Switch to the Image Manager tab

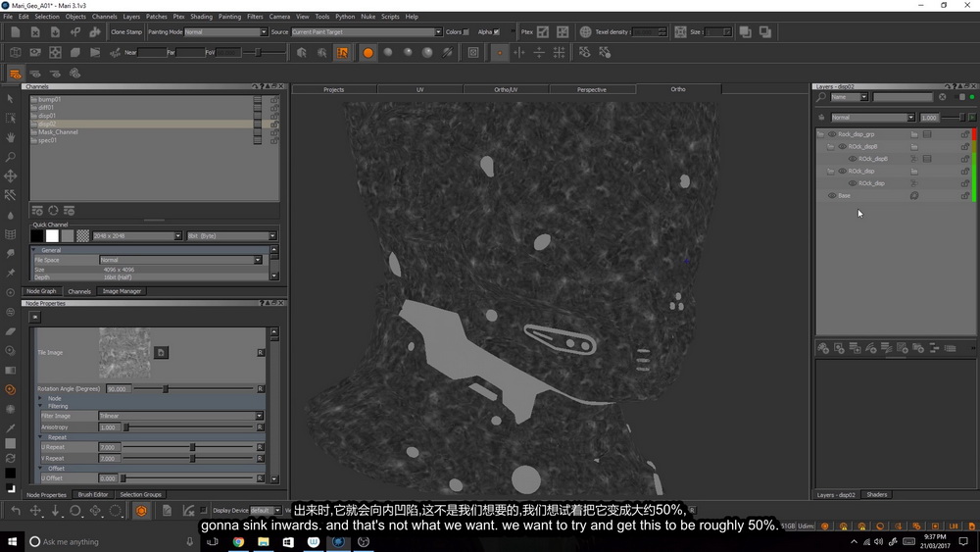122,291
